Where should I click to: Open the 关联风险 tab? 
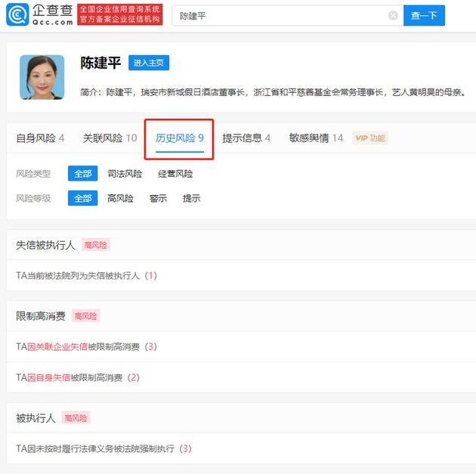pyautogui.click(x=110, y=138)
